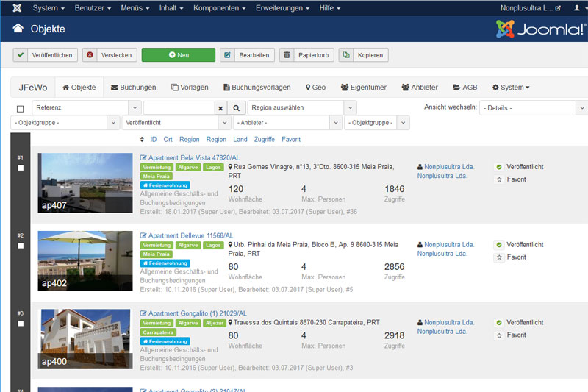
Task: Check the select-all checkbox beside Referenz
Action: click(21, 109)
